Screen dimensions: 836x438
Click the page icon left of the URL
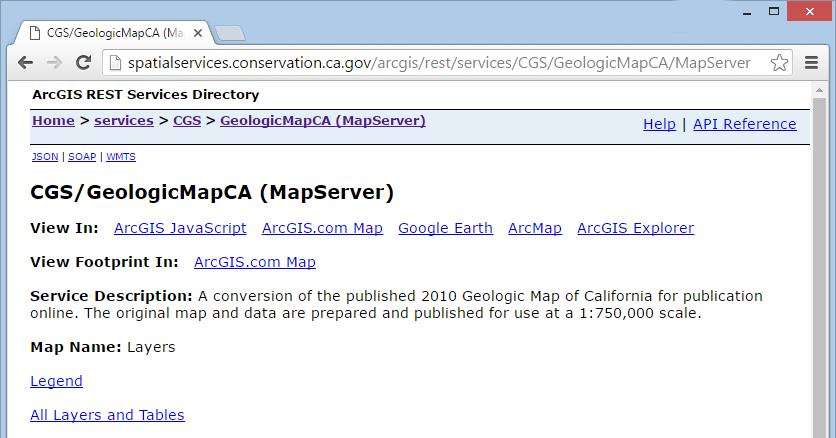(115, 63)
